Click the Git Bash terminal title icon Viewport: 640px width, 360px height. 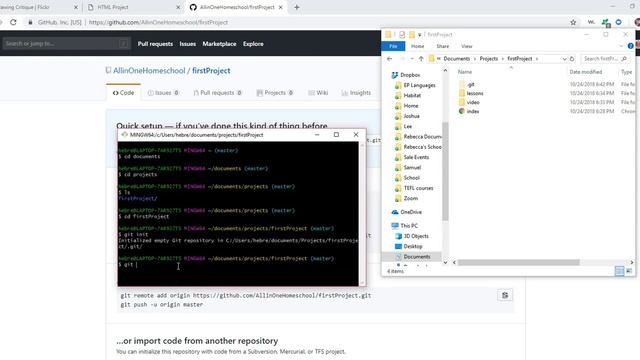(124, 135)
